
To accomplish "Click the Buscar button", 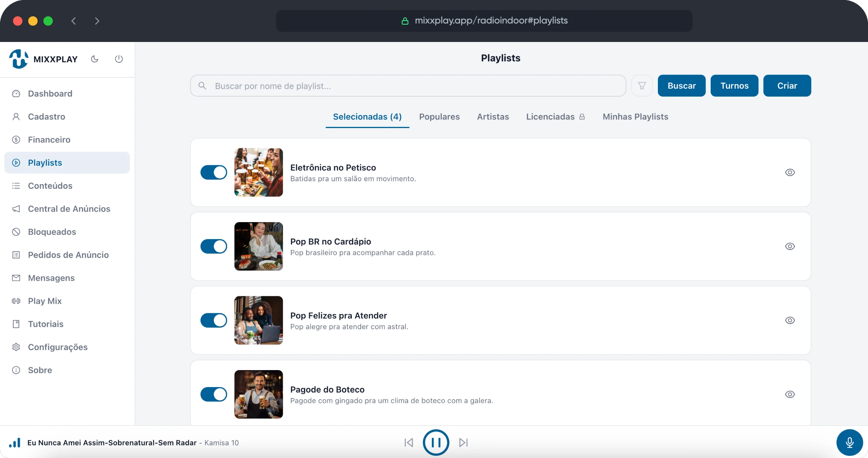I will [x=682, y=86].
